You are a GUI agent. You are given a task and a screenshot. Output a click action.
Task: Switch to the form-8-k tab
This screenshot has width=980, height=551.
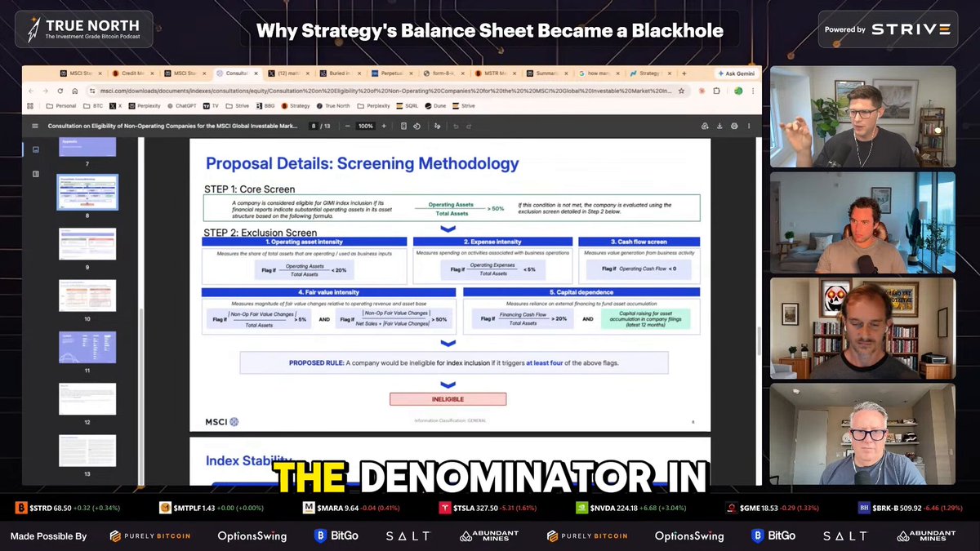click(444, 73)
